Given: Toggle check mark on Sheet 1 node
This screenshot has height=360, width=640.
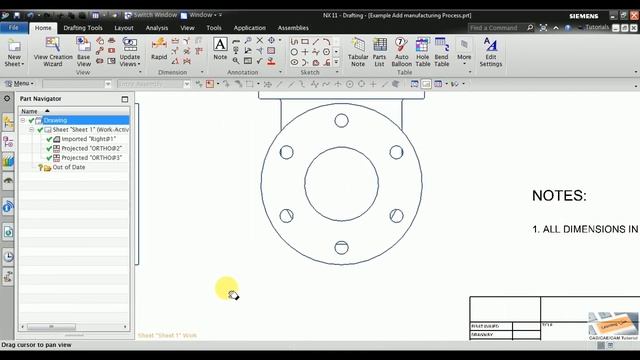Looking at the screenshot, I should 40,130.
